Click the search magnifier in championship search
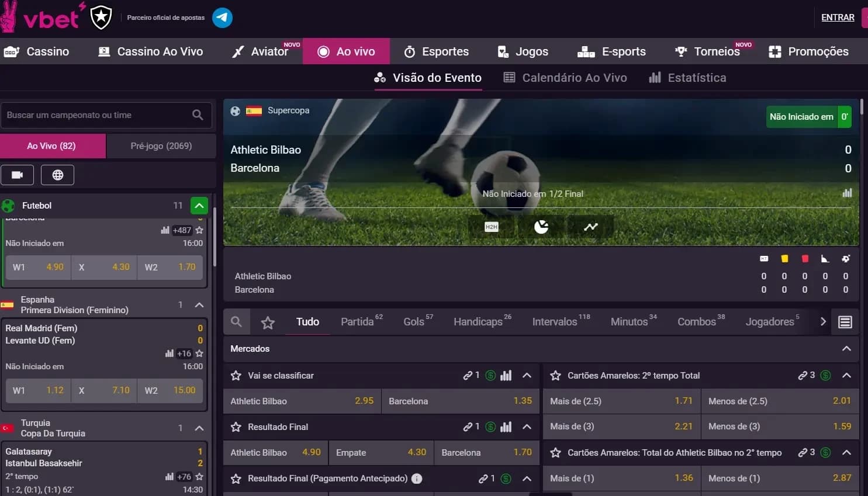 click(198, 115)
